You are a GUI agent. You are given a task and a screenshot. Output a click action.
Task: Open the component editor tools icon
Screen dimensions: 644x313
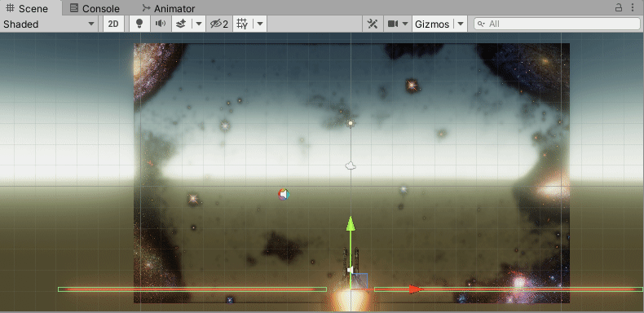click(373, 24)
